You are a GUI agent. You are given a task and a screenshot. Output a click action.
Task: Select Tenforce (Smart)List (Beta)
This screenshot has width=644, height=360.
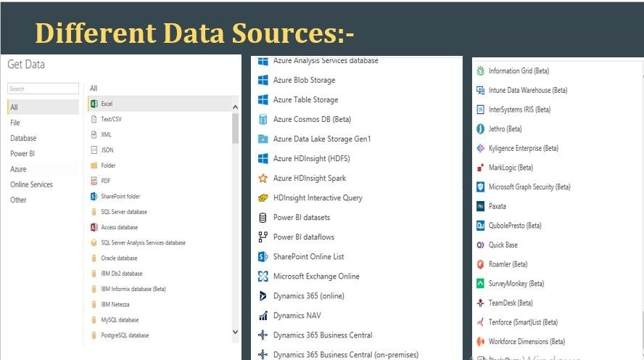pos(524,322)
